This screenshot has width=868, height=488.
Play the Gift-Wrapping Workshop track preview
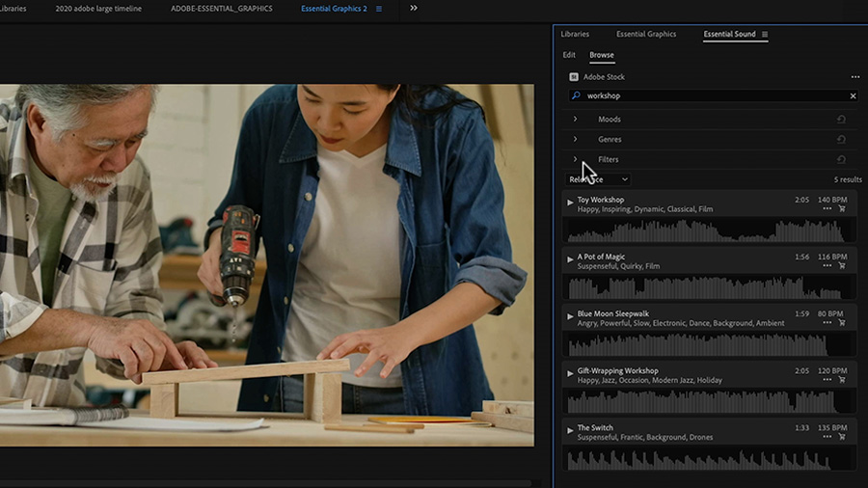pos(570,372)
